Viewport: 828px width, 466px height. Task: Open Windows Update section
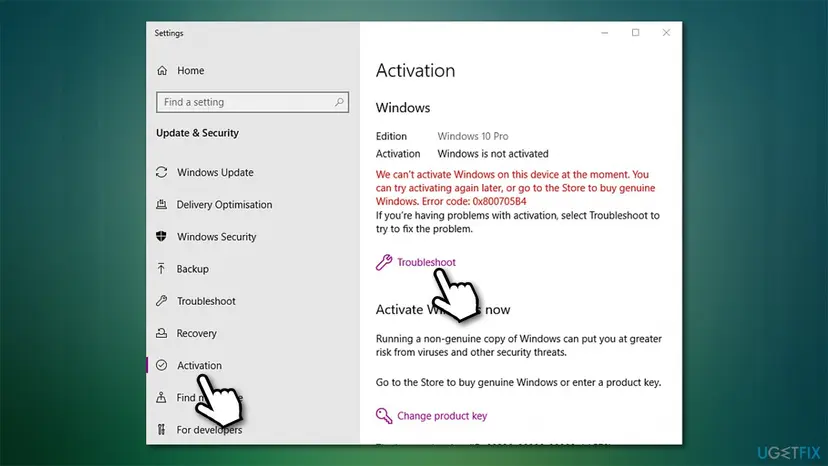point(215,172)
